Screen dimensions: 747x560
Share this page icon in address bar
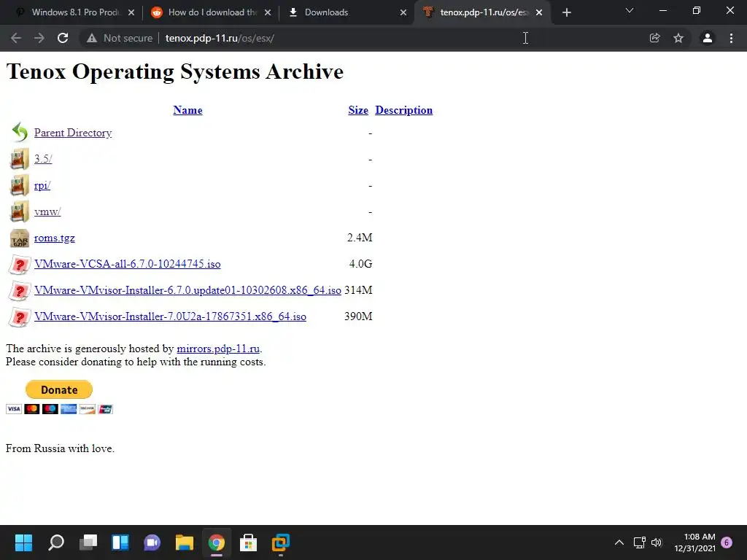pos(654,38)
